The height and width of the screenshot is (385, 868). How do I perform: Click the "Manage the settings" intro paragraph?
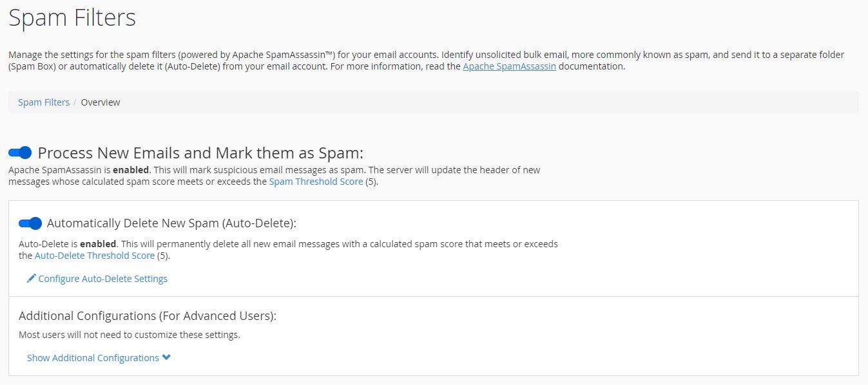click(x=322, y=55)
